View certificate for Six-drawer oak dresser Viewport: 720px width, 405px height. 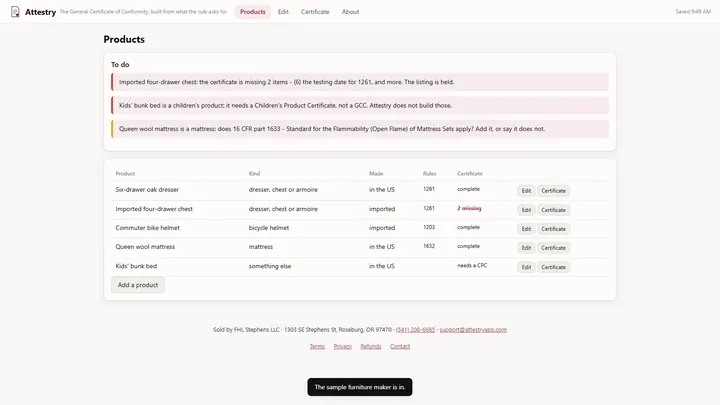point(553,191)
